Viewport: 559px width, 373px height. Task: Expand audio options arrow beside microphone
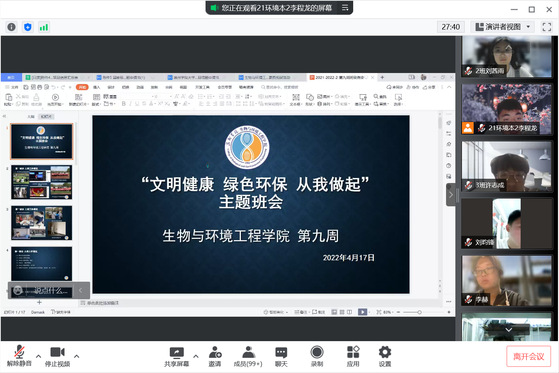(38, 356)
